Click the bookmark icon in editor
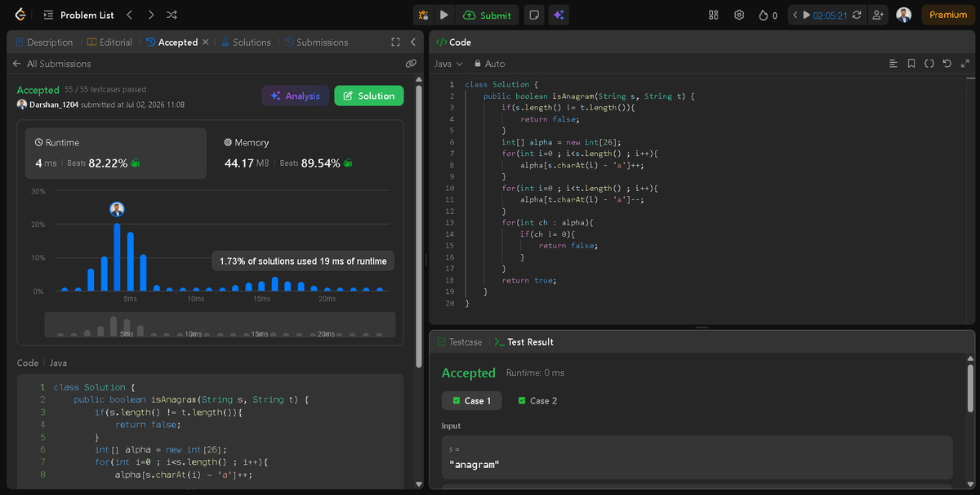980x495 pixels. click(x=911, y=64)
